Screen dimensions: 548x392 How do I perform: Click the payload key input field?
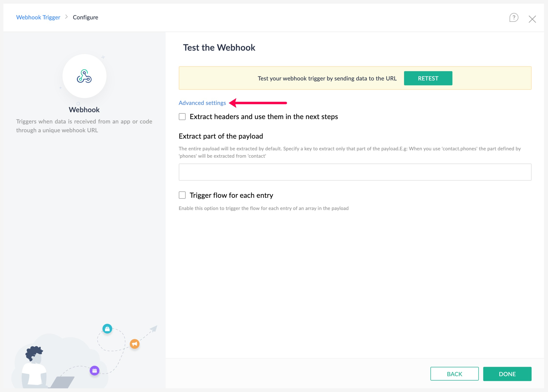(x=355, y=172)
